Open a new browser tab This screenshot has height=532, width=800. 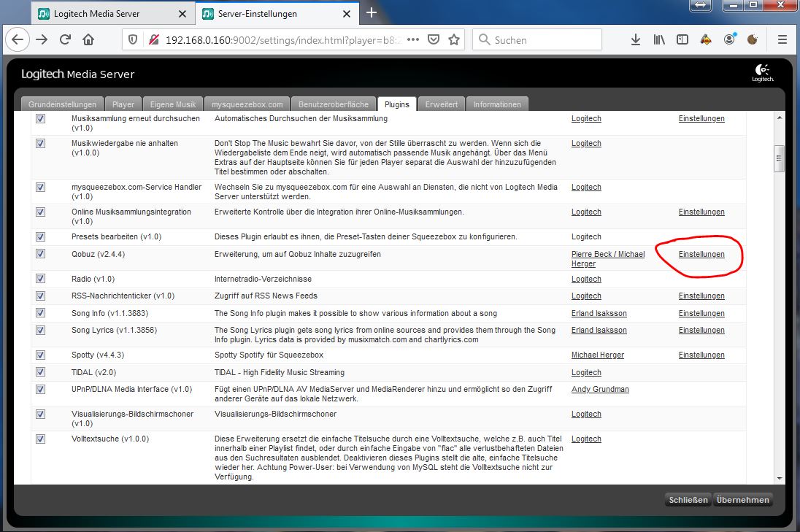point(372,12)
